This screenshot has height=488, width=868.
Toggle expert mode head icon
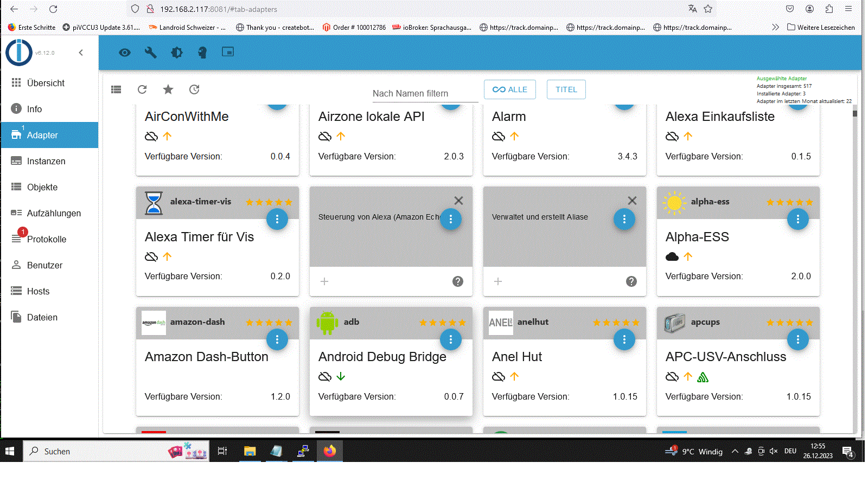click(202, 53)
